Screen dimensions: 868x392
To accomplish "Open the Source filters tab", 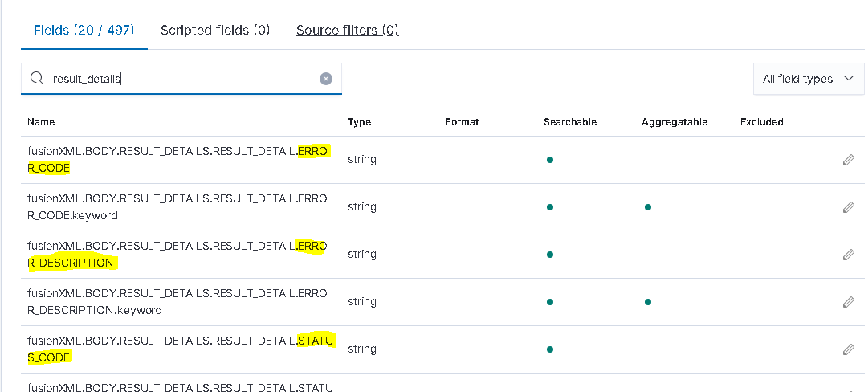I will coord(347,31).
